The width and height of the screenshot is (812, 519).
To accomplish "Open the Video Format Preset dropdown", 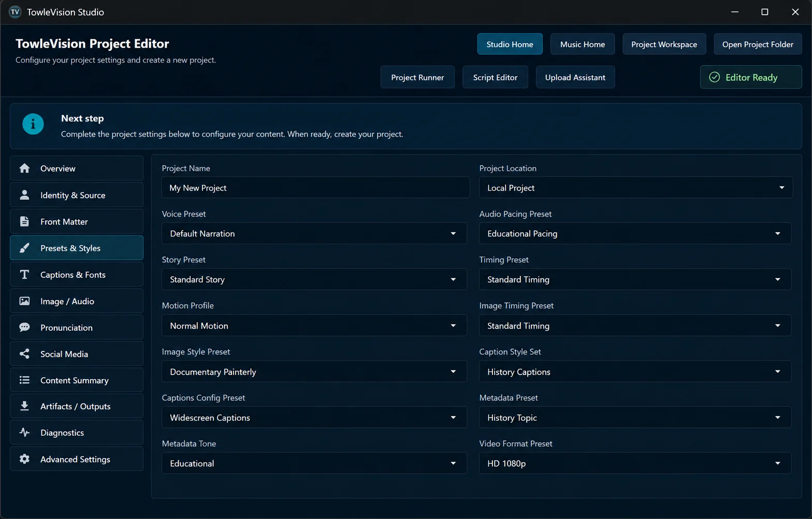I will 635,463.
